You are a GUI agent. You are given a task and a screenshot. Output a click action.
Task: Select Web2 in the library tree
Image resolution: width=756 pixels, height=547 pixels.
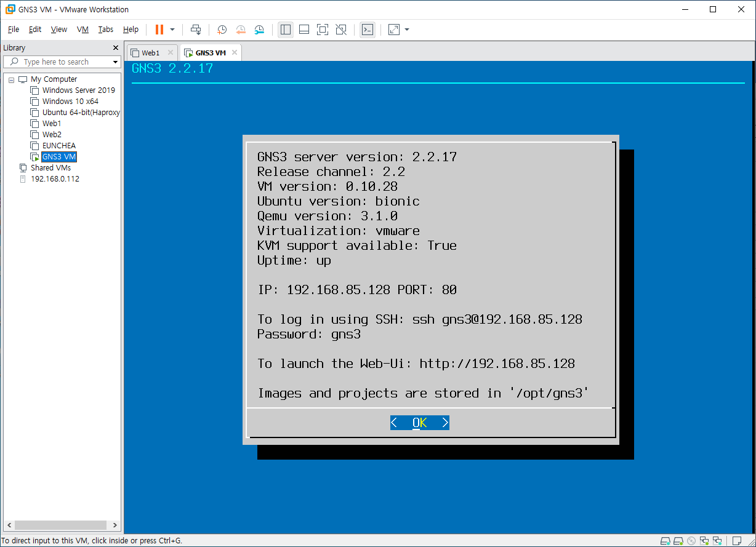point(52,135)
